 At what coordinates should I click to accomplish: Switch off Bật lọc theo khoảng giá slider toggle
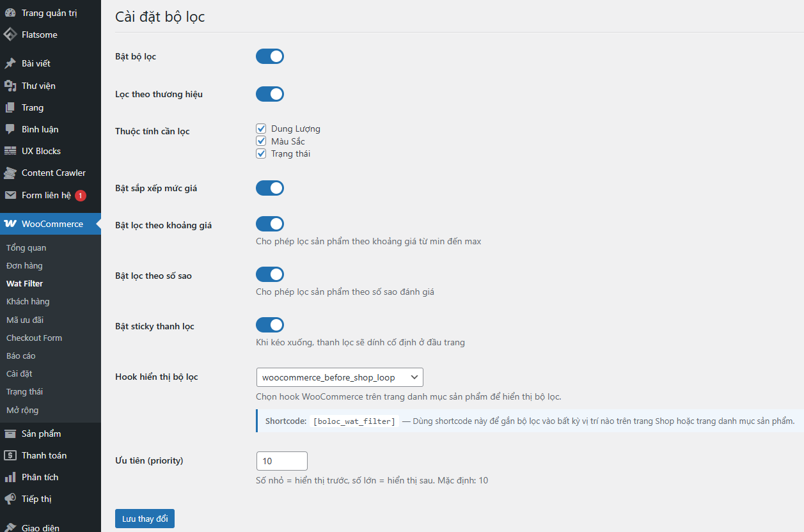point(269,224)
